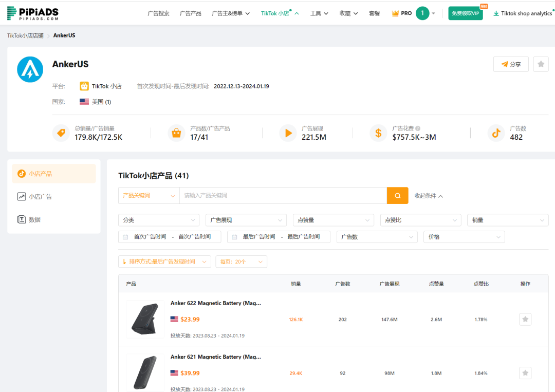Open the 排序方式 sort dropdown
This screenshot has height=392, width=555.
point(164,262)
